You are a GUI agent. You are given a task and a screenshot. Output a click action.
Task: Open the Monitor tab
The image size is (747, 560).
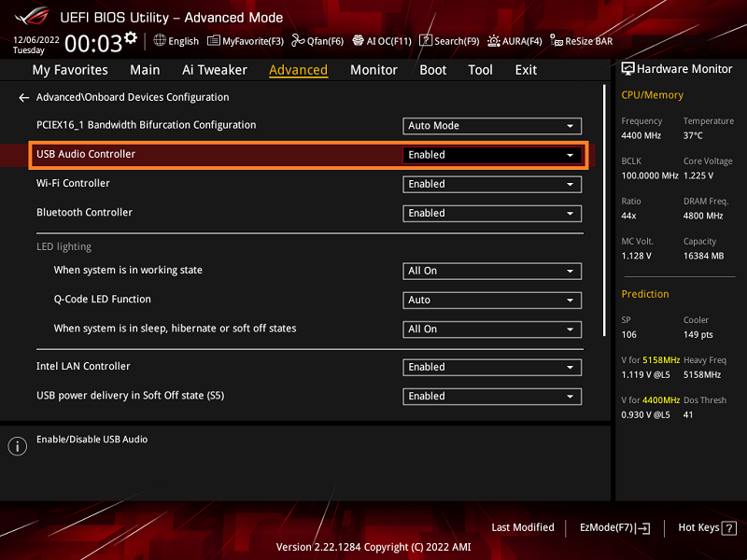point(373,70)
